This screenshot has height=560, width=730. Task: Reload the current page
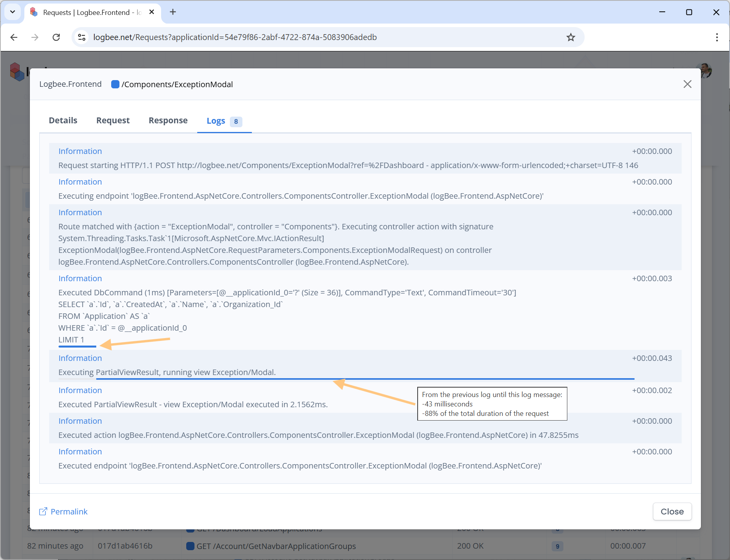(x=56, y=37)
